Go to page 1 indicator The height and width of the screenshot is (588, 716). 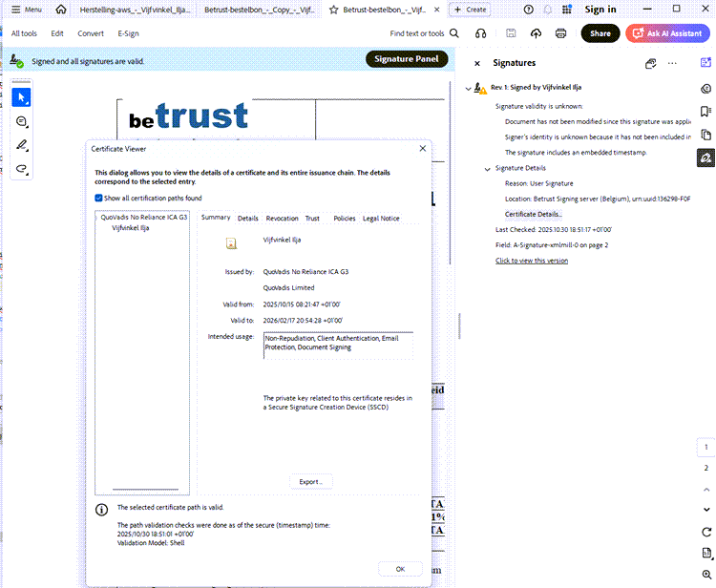(x=705, y=447)
